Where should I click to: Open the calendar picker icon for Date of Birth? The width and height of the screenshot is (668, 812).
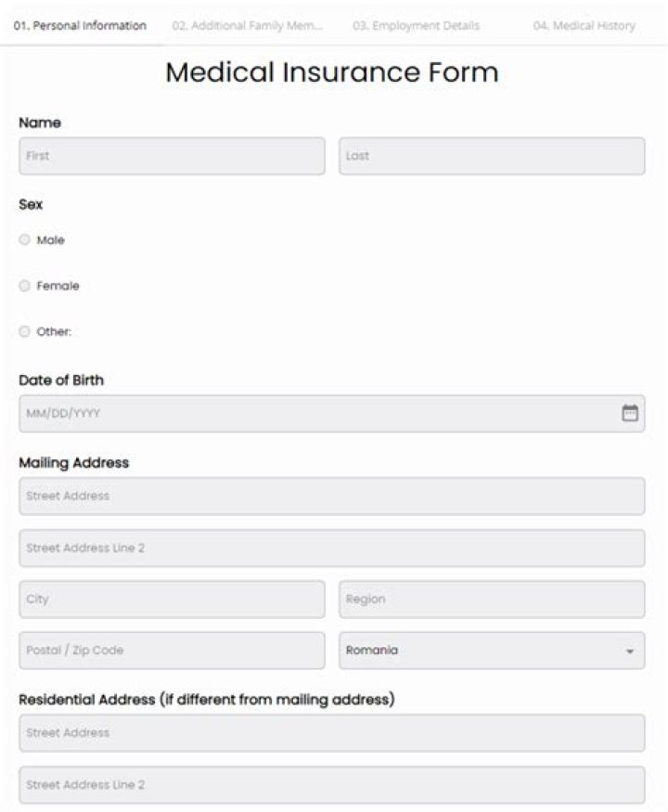click(630, 412)
